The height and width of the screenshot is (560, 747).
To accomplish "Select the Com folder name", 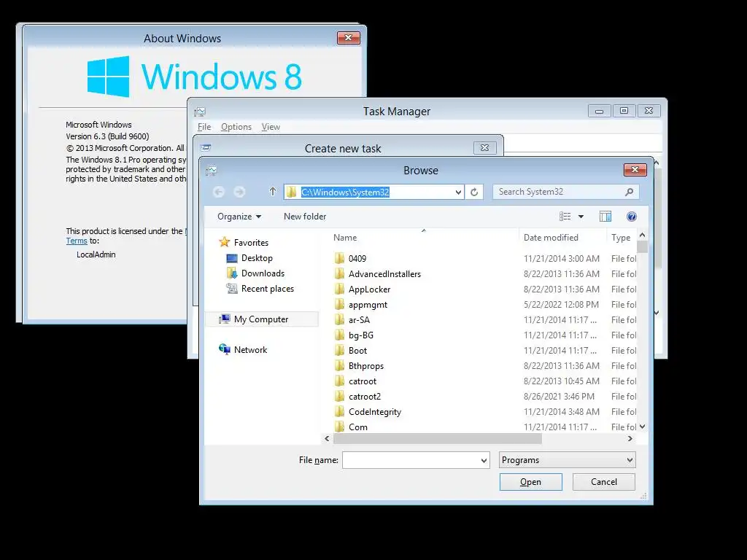I will point(357,427).
